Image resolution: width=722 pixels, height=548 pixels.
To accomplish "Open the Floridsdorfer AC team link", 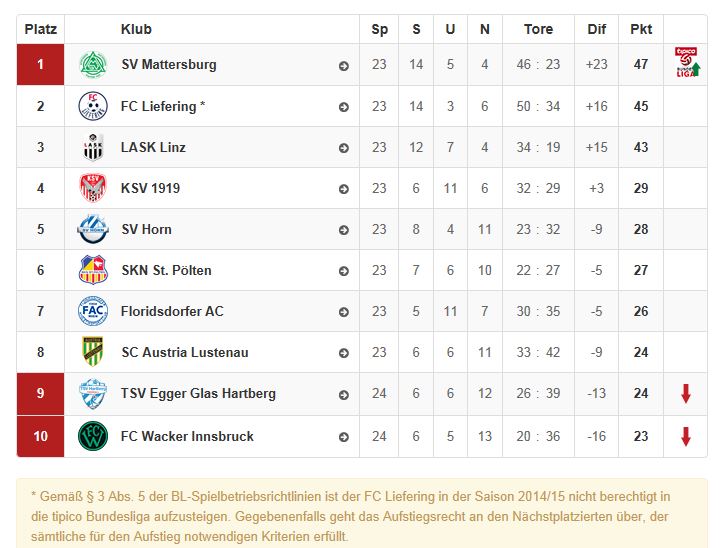I will [172, 311].
